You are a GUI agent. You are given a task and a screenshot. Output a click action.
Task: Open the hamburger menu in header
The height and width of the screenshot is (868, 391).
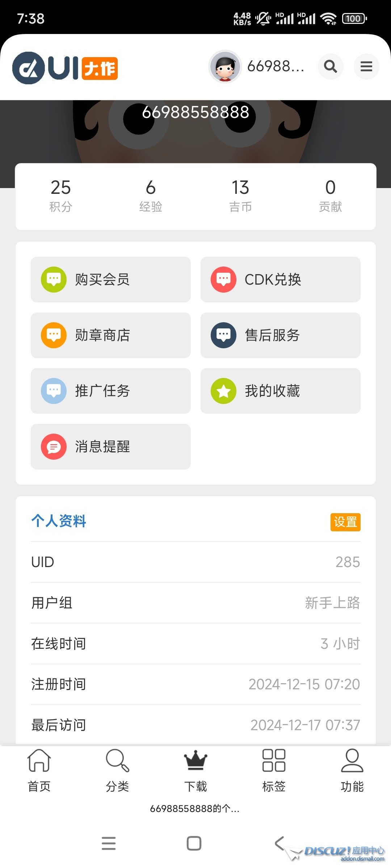(366, 67)
